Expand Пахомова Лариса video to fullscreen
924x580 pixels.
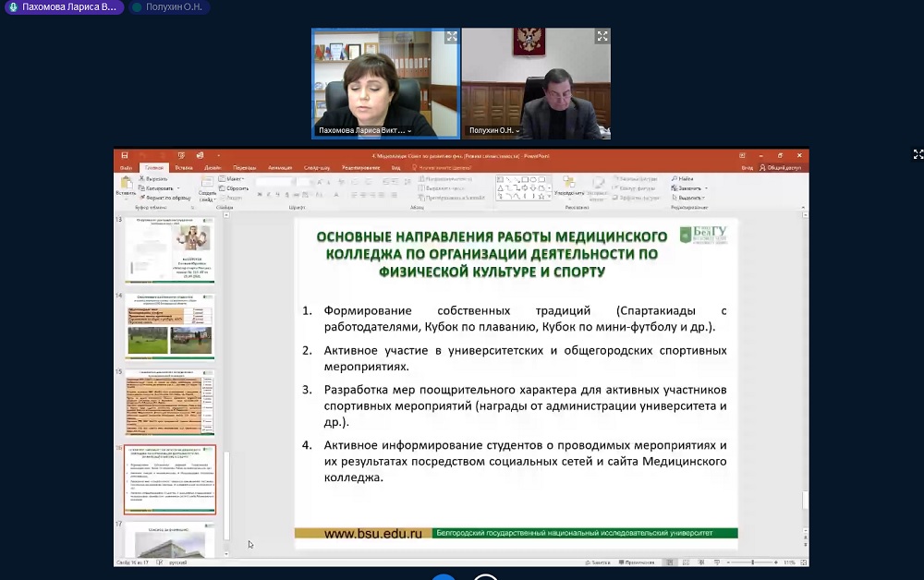[452, 37]
